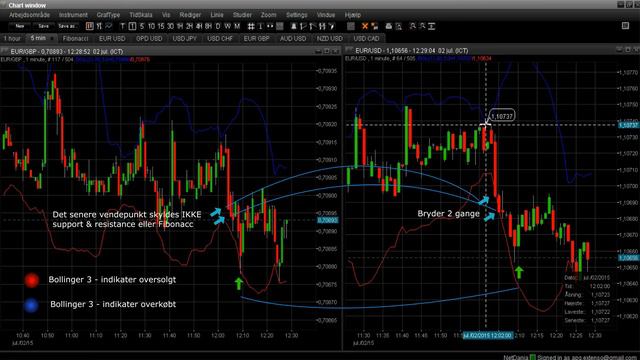Click the two-dots toolbar icon
The width and height of the screenshot is (640, 360).
coord(270,26)
